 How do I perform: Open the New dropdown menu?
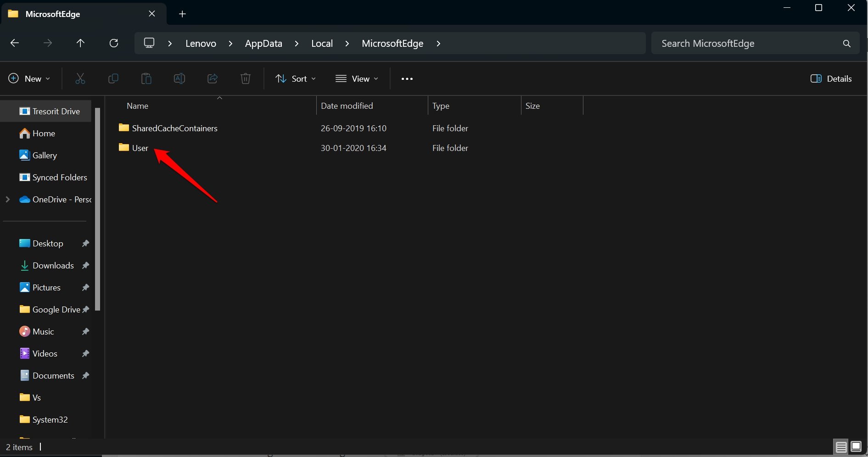click(29, 79)
